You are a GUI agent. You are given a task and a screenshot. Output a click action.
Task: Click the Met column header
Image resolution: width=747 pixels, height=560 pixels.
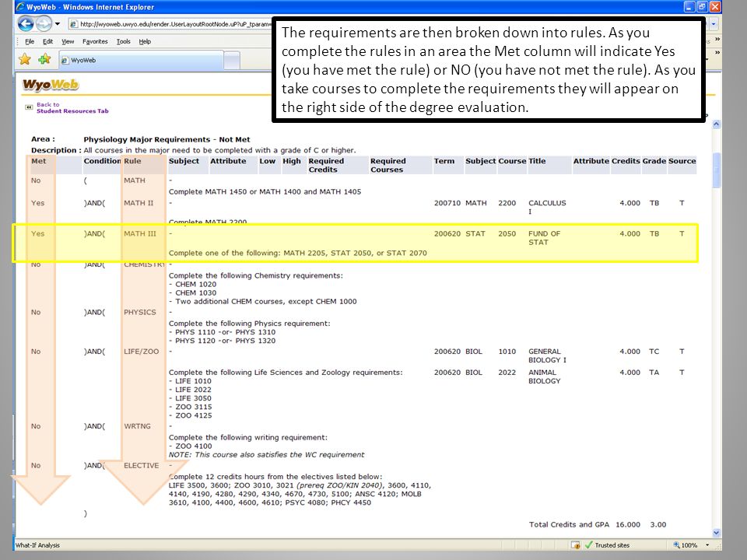point(39,161)
